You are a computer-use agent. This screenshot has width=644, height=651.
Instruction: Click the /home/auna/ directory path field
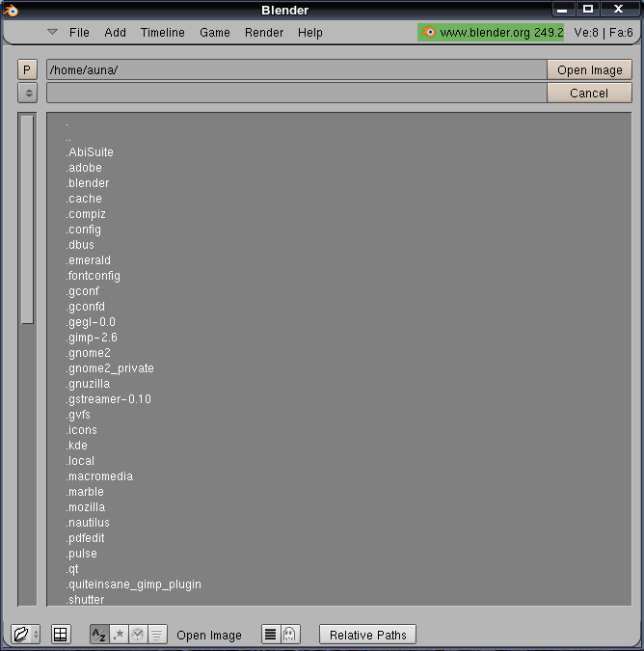tap(297, 69)
